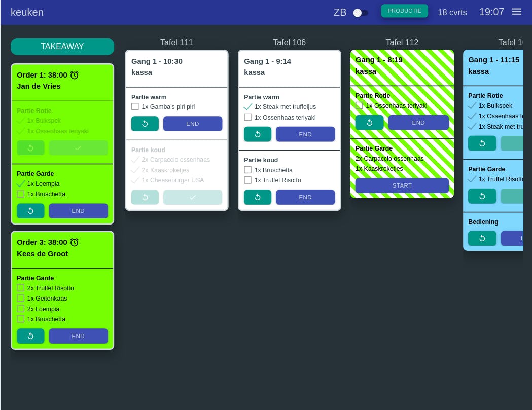Undo Partie Garde for Jan de Vries

pyautogui.click(x=30, y=211)
